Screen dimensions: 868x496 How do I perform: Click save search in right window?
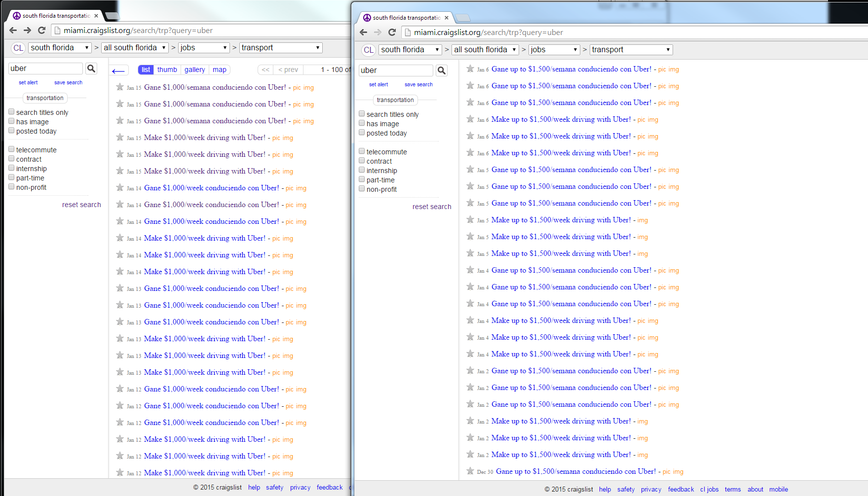click(418, 84)
